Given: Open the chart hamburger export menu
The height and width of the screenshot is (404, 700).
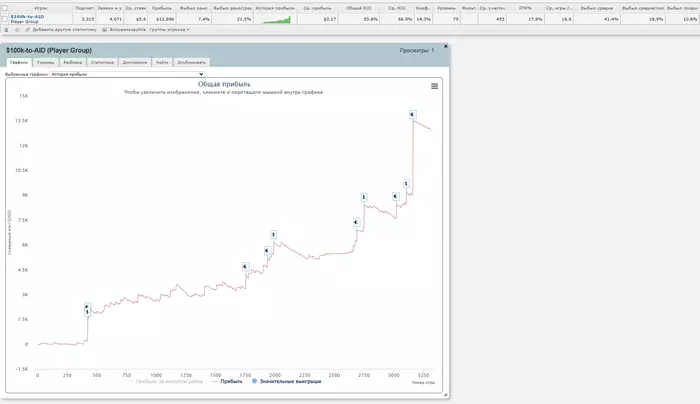Looking at the screenshot, I should click(x=434, y=86).
